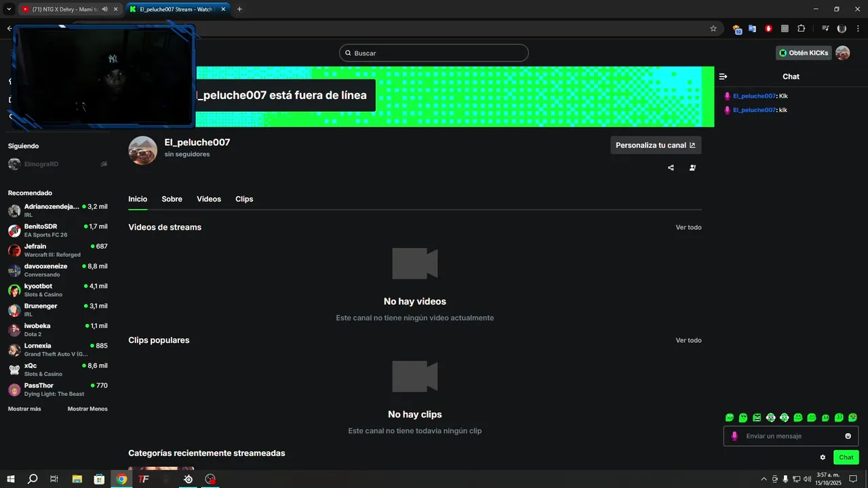Expand recommendations with Mostrar más

tap(24, 409)
